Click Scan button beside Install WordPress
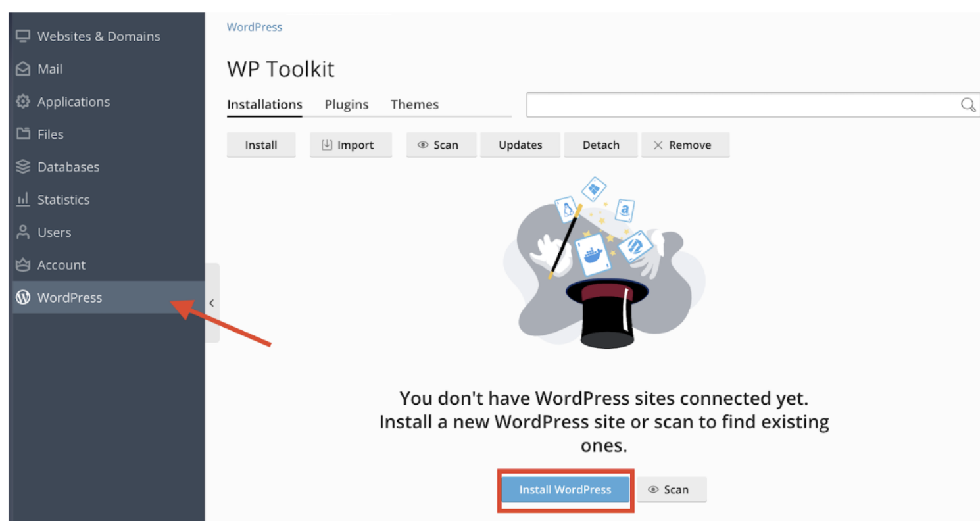This screenshot has height=521, width=980. coord(672,489)
